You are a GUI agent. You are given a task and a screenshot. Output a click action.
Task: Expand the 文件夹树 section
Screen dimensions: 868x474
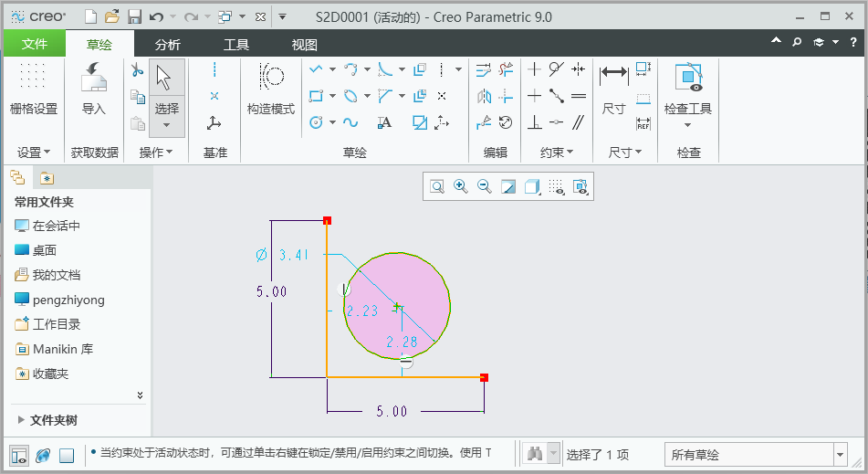point(21,420)
